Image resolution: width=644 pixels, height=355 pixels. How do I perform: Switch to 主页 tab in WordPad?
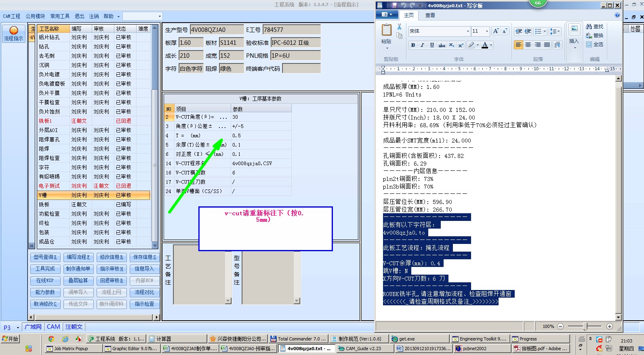click(x=409, y=15)
